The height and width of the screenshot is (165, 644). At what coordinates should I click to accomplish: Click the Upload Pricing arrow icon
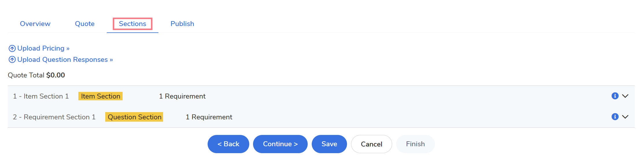pyautogui.click(x=12, y=48)
